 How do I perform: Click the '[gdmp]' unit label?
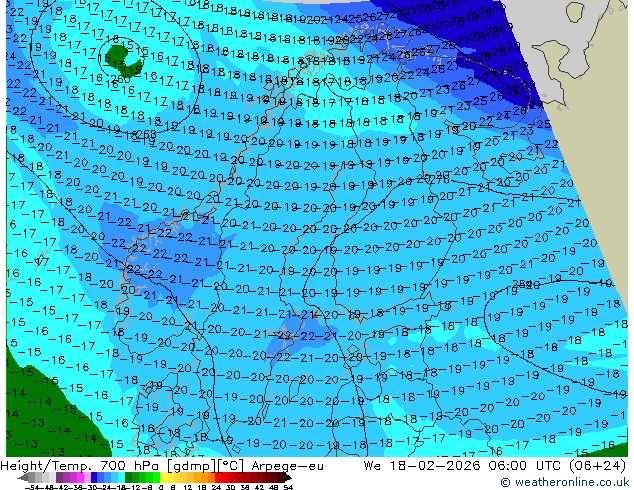tap(192, 466)
